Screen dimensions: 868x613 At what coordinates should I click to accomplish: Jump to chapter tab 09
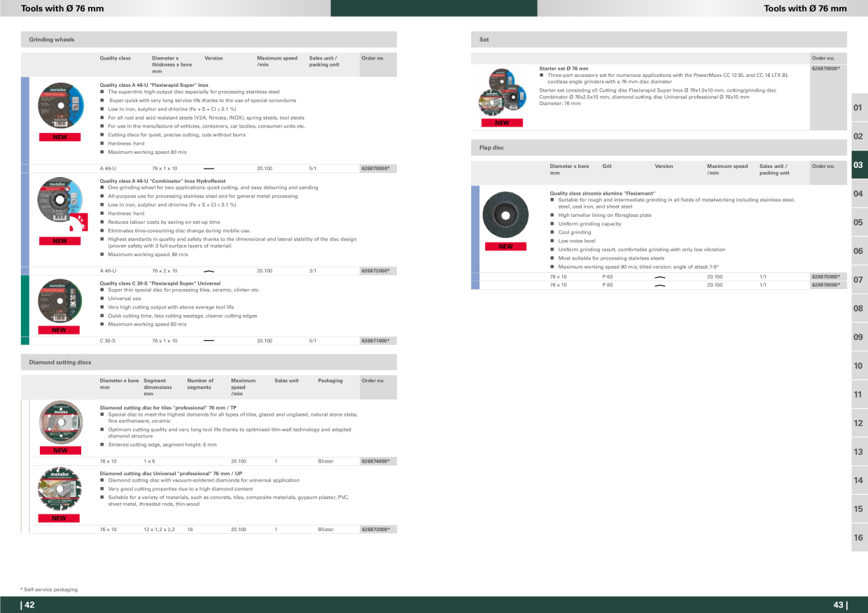tap(858, 337)
